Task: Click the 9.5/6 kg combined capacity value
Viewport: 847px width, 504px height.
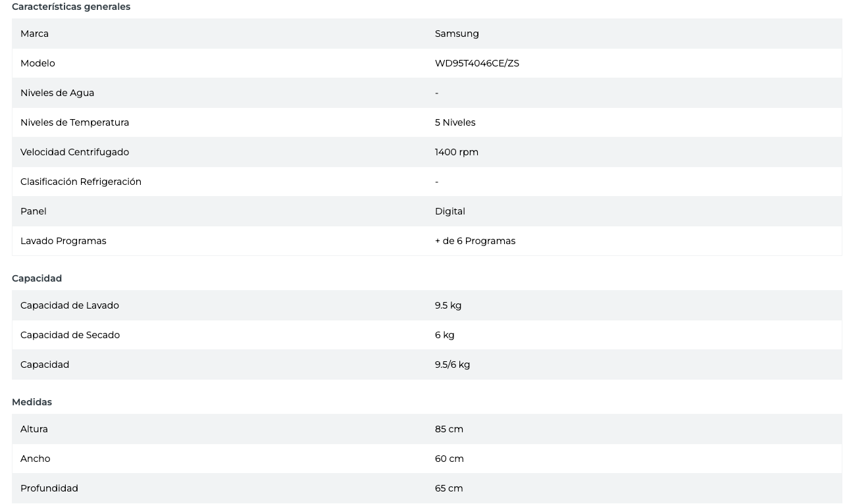Action: click(452, 365)
